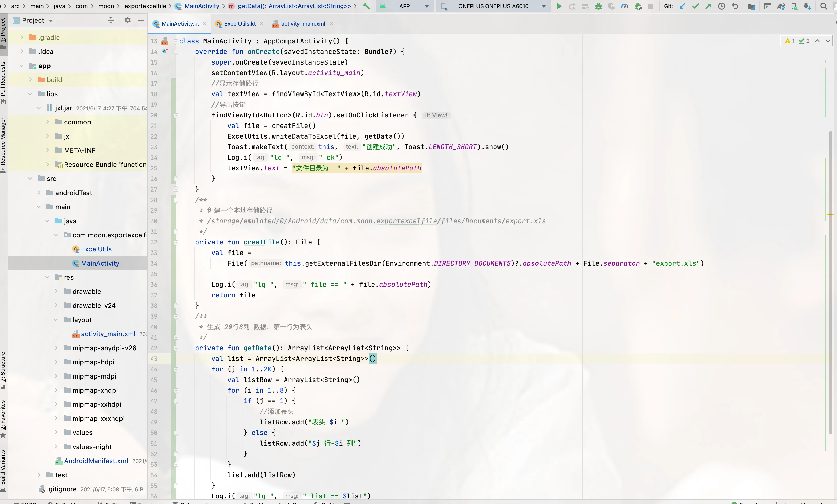Close the ExcelUtils.kt tab

point(262,24)
